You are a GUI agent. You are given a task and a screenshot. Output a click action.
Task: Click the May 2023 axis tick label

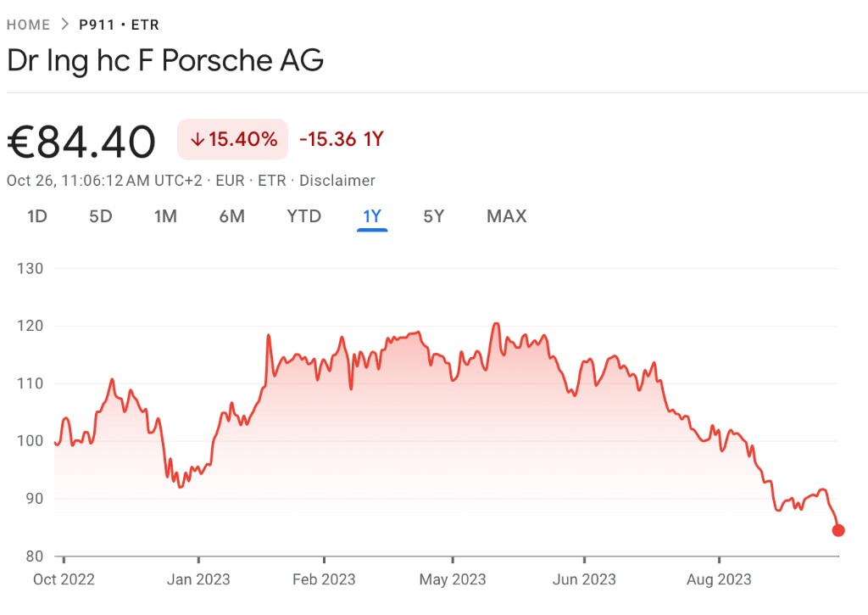click(453, 579)
